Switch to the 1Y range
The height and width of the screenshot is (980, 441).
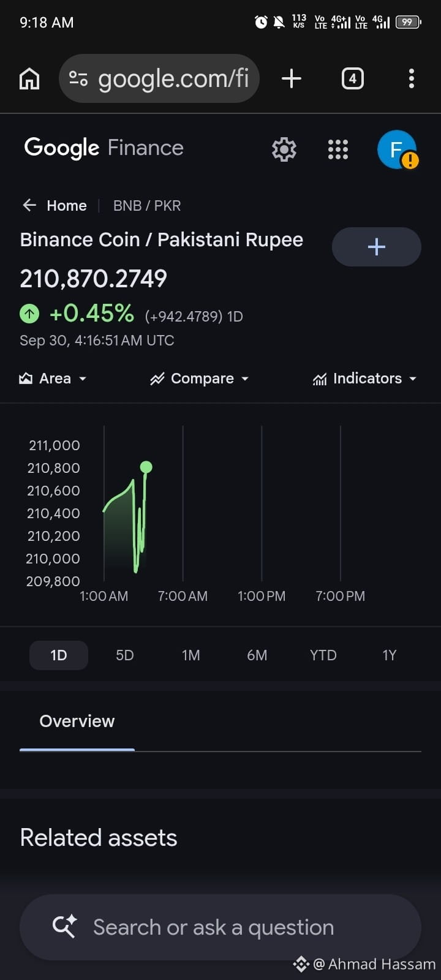pyautogui.click(x=390, y=655)
